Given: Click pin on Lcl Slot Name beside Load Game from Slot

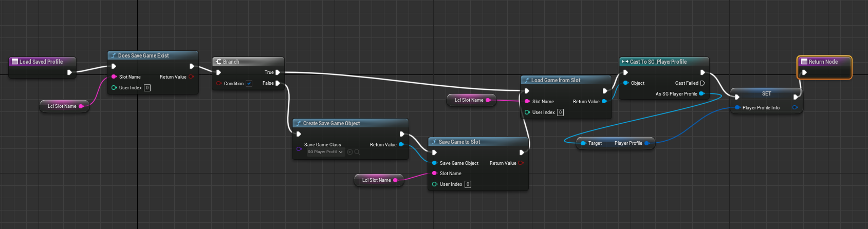Looking at the screenshot, I should point(488,100).
